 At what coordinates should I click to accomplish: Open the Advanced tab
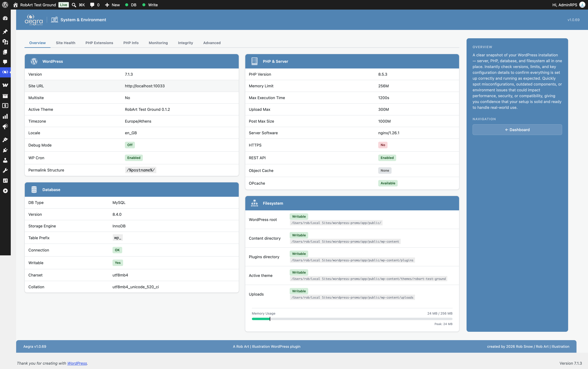point(212,43)
